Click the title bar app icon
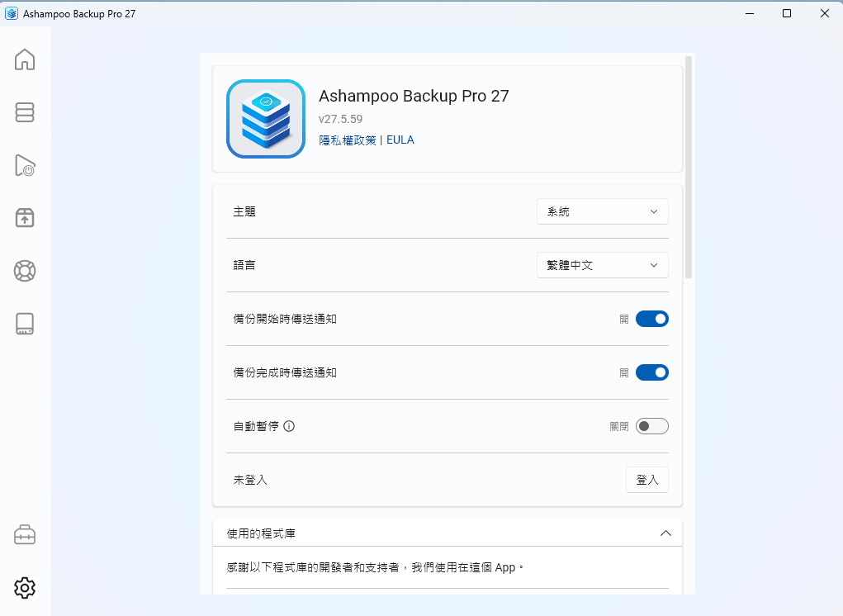This screenshot has width=843, height=616. coord(12,13)
